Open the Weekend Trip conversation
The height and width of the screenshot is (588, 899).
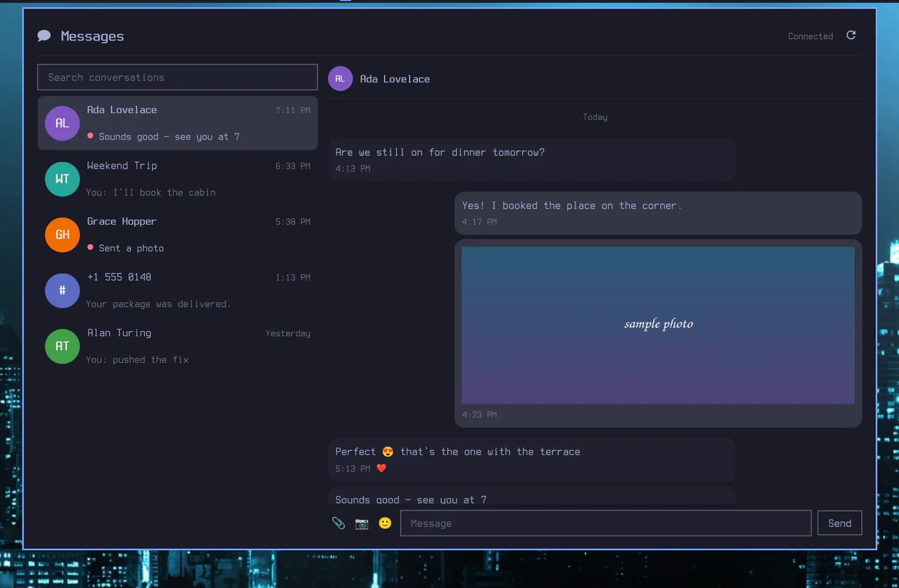click(x=178, y=178)
